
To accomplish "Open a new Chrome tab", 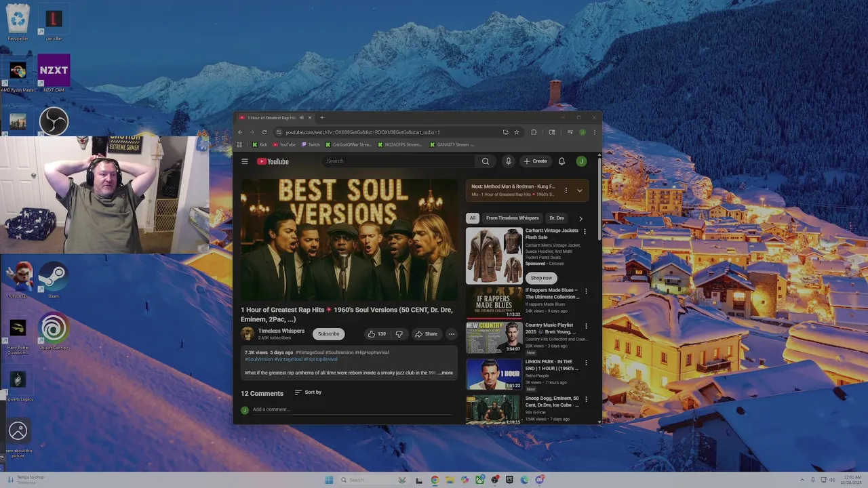I will pos(322,118).
